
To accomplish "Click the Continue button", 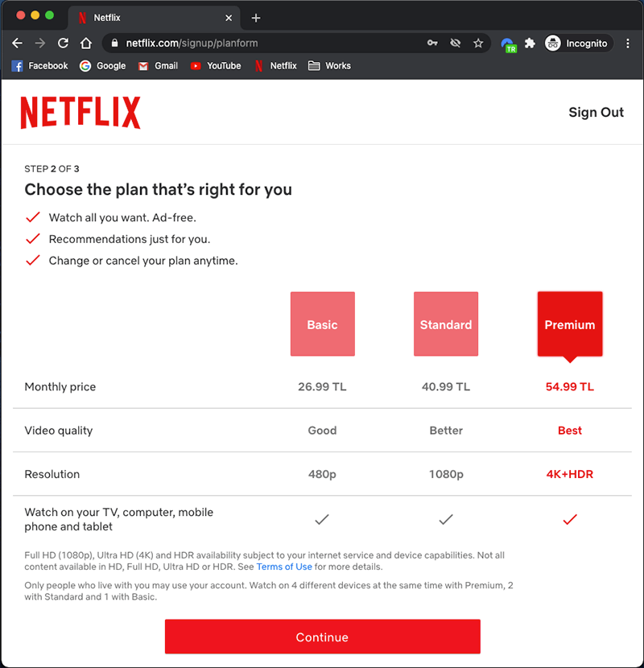I will [322, 636].
